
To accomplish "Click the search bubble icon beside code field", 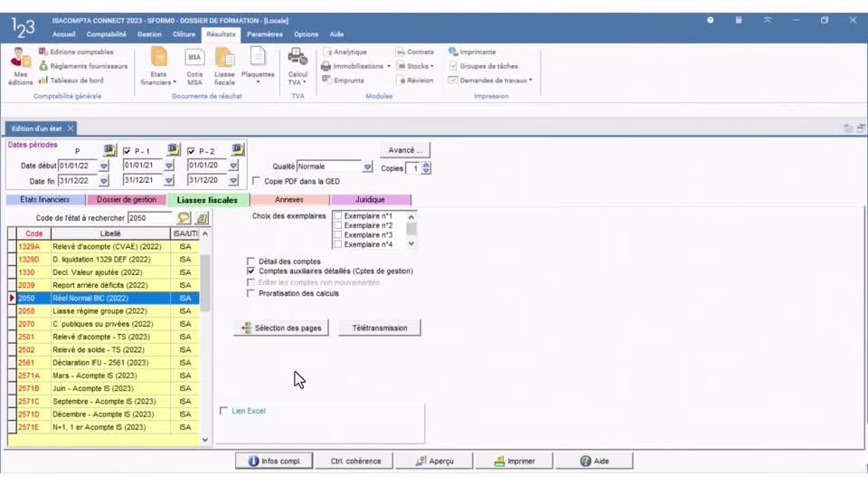I will point(184,218).
